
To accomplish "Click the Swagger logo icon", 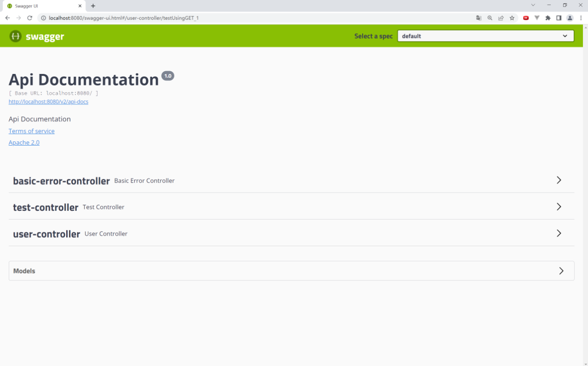I will 15,36.
